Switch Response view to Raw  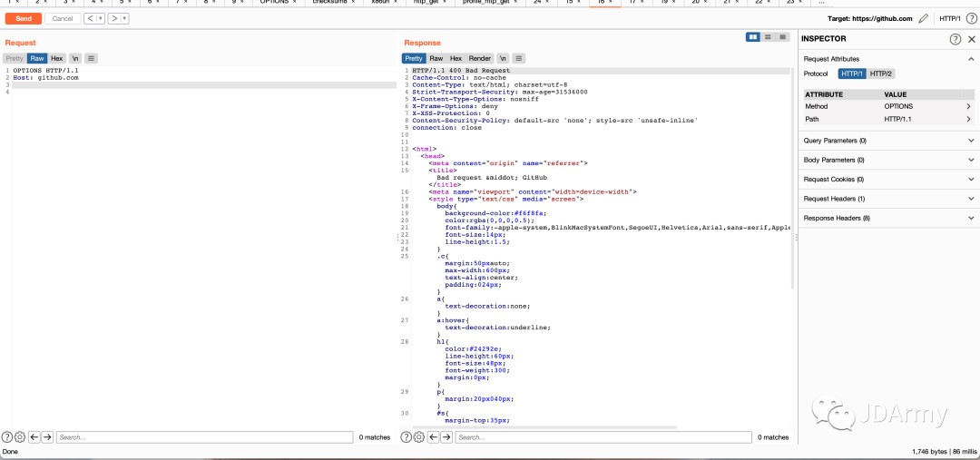(x=436, y=58)
